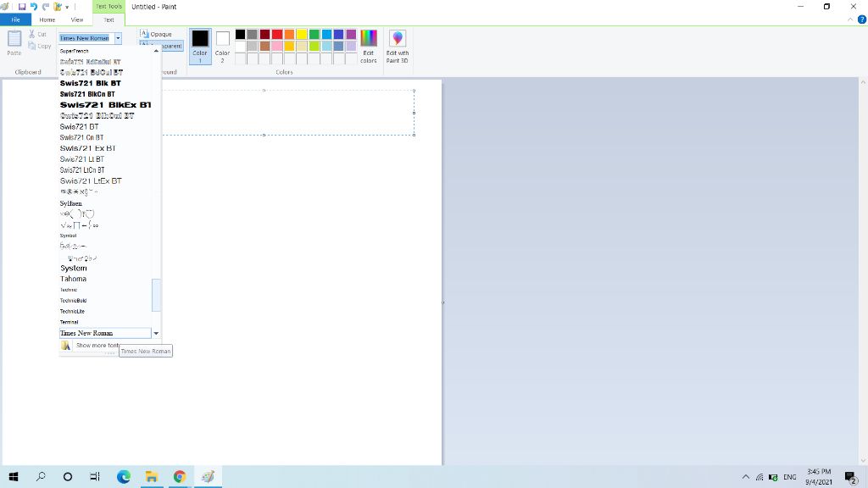The width and height of the screenshot is (868, 488).
Task: Open the Edit colors dialog
Action: [x=369, y=47]
